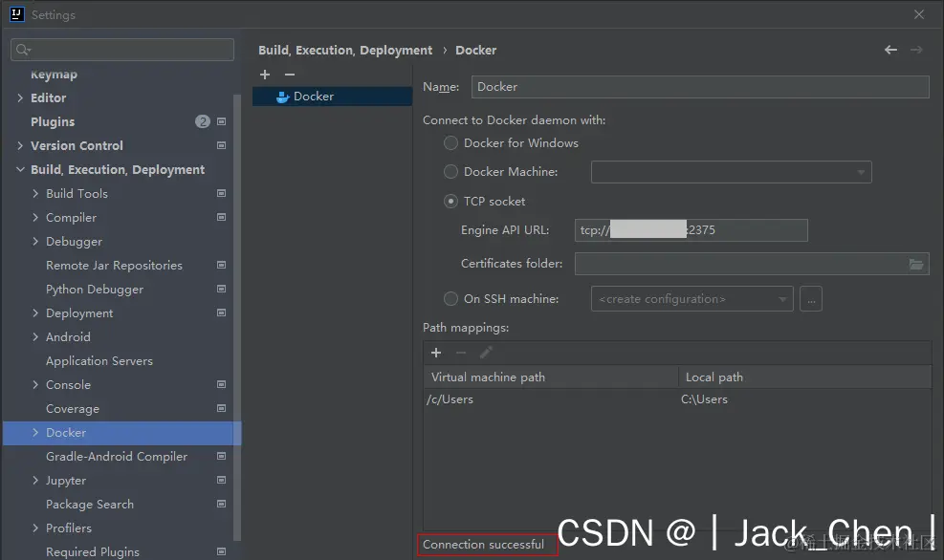
Task: Open the Coverage settings page
Action: (73, 409)
